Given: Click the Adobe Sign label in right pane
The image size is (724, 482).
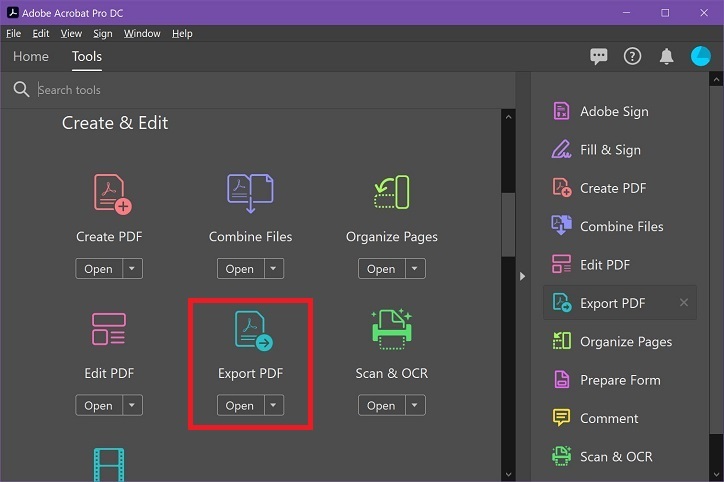Looking at the screenshot, I should pyautogui.click(x=614, y=112).
